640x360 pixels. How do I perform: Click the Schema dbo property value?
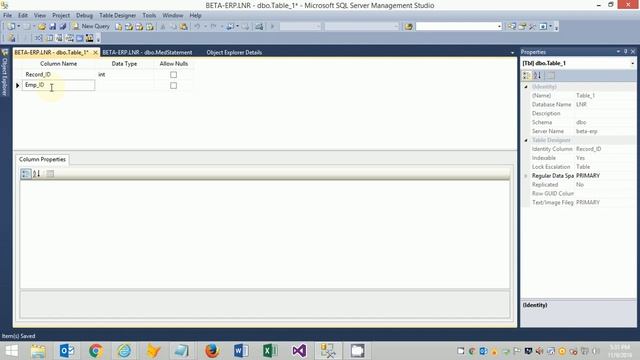(x=605, y=122)
